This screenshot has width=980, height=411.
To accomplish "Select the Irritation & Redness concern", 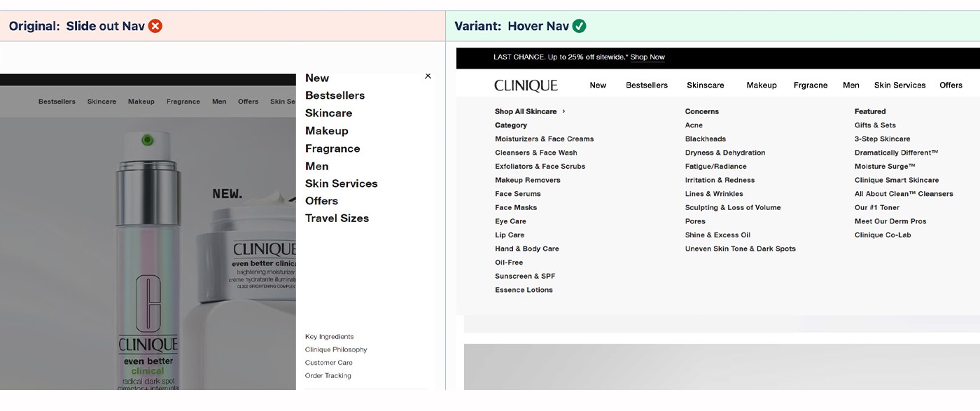I will 720,180.
